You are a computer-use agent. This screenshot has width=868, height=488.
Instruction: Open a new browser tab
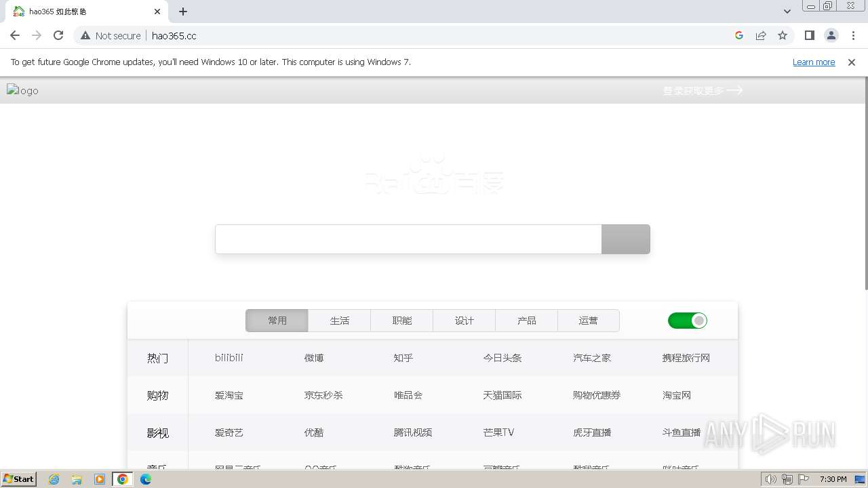(x=183, y=12)
